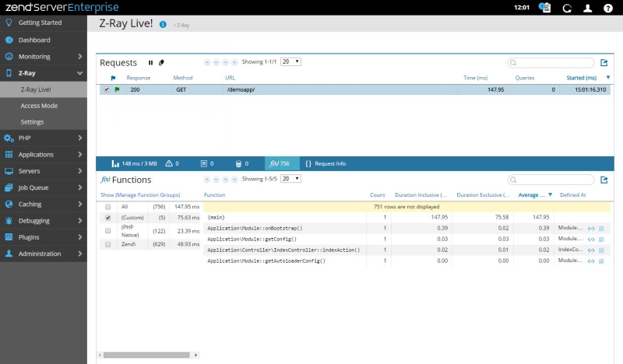Open Functions rows-per-page dropdown
The width and height of the screenshot is (623, 364).
pyautogui.click(x=290, y=179)
